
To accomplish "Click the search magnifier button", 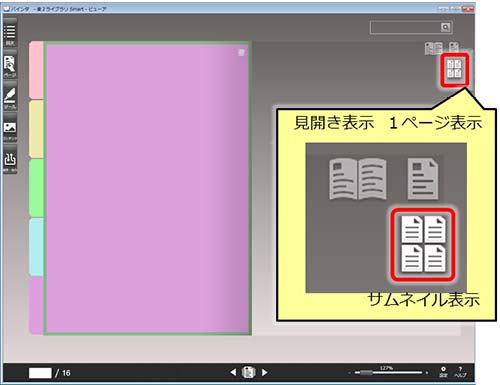I will click(445, 28).
